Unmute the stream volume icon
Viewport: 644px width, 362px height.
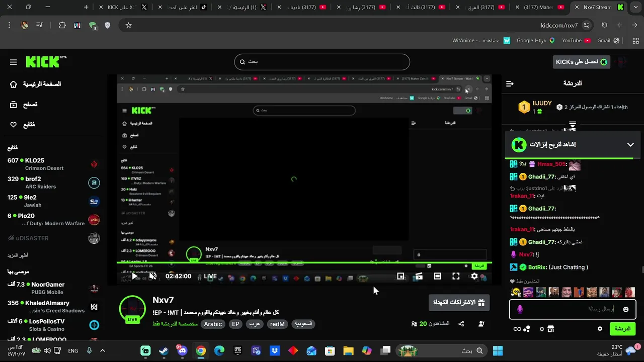(153, 276)
